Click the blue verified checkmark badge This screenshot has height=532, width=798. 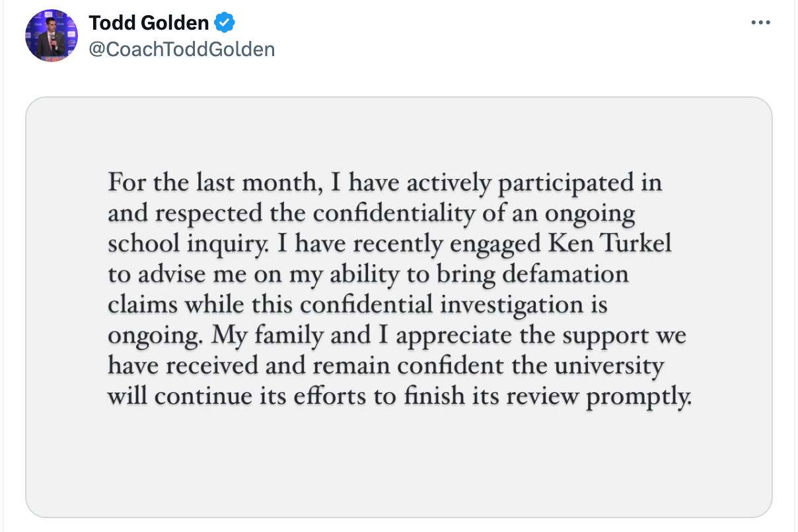pos(226,23)
